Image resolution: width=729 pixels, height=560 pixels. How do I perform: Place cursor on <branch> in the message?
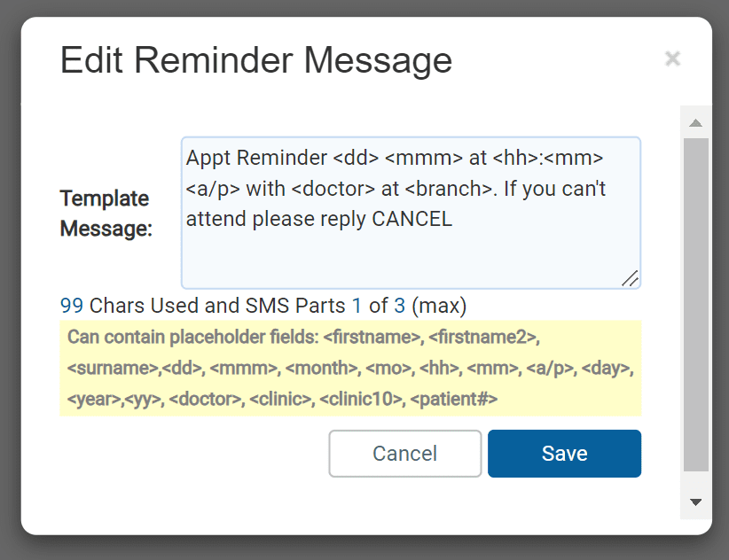[x=449, y=189]
